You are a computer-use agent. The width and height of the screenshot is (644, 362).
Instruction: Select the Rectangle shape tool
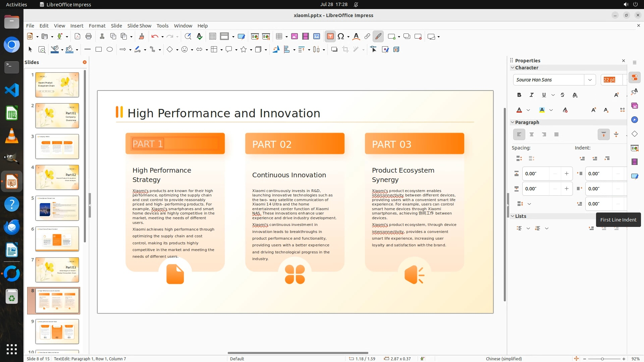tap(99, 50)
